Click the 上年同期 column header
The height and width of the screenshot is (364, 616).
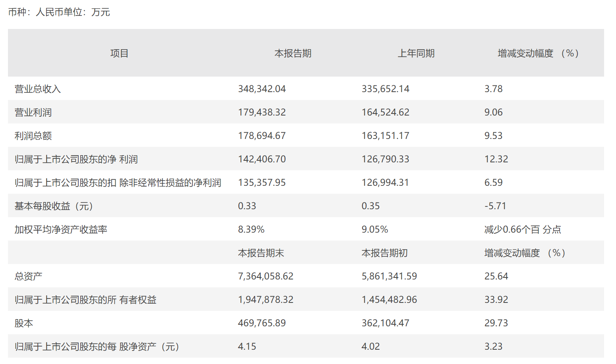pos(416,53)
